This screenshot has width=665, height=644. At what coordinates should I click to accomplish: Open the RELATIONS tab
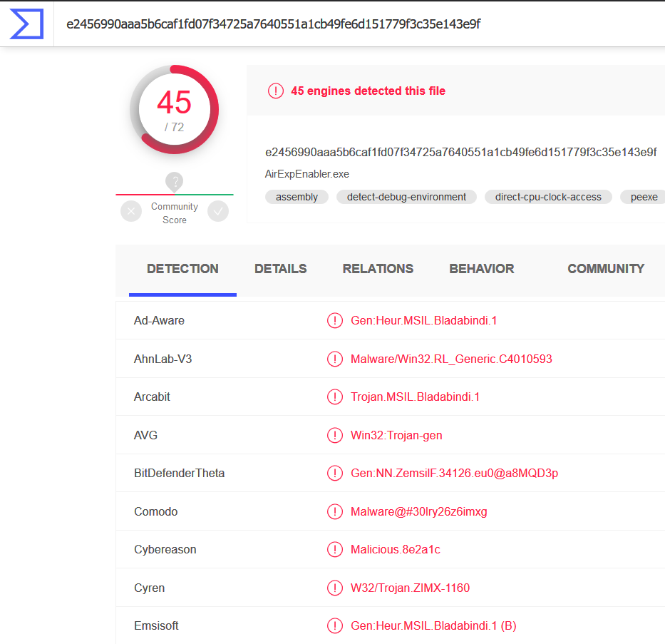click(378, 269)
